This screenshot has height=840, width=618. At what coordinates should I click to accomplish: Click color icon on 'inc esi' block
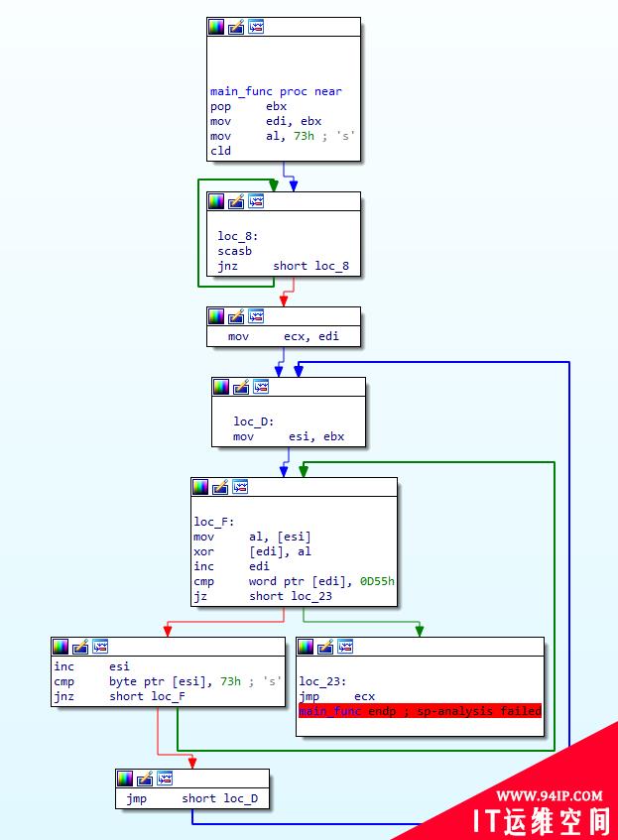pos(61,647)
